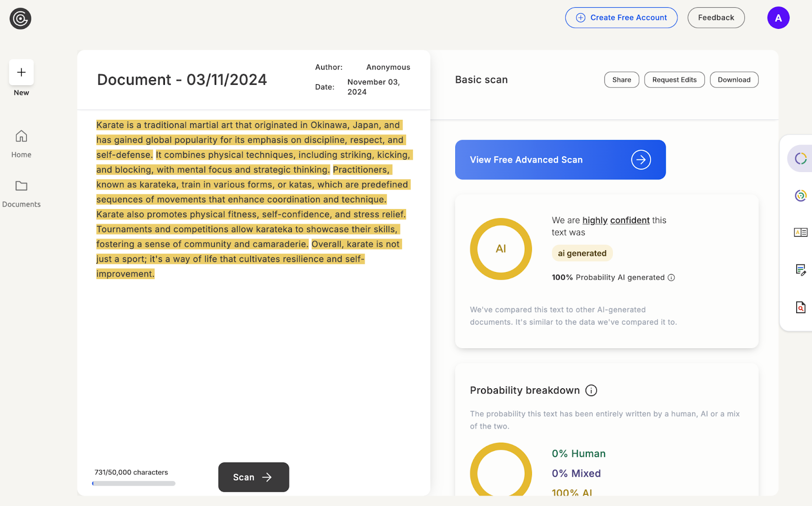Click the red magnifier document search icon
812x506 pixels.
point(800,307)
